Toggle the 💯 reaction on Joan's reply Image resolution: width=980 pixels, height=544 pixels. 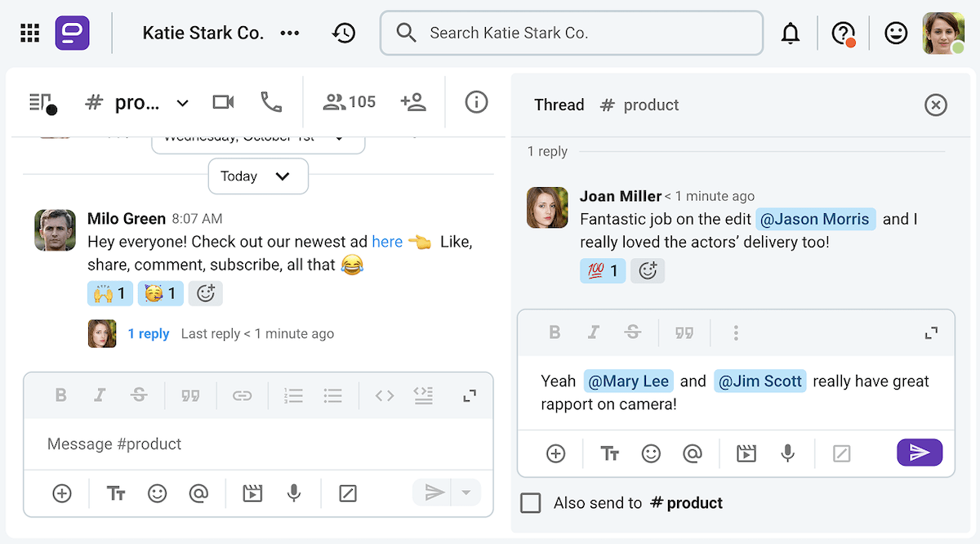(x=602, y=270)
